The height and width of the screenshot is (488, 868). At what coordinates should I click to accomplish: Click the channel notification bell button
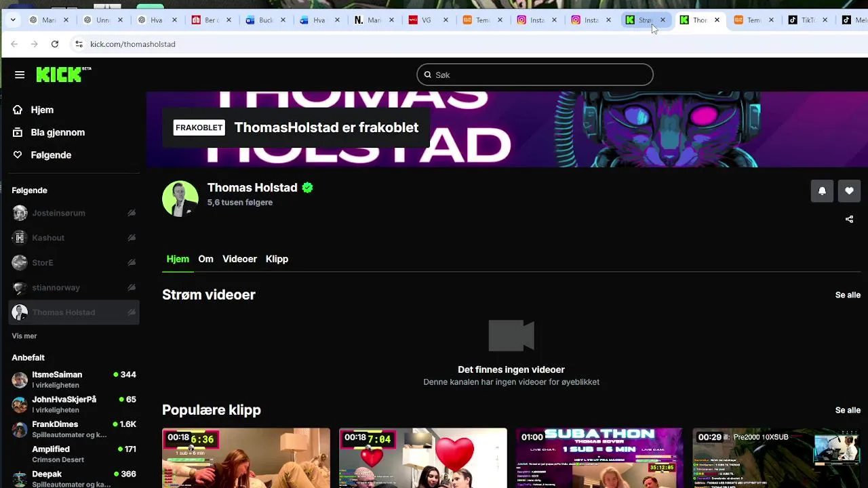(x=822, y=191)
